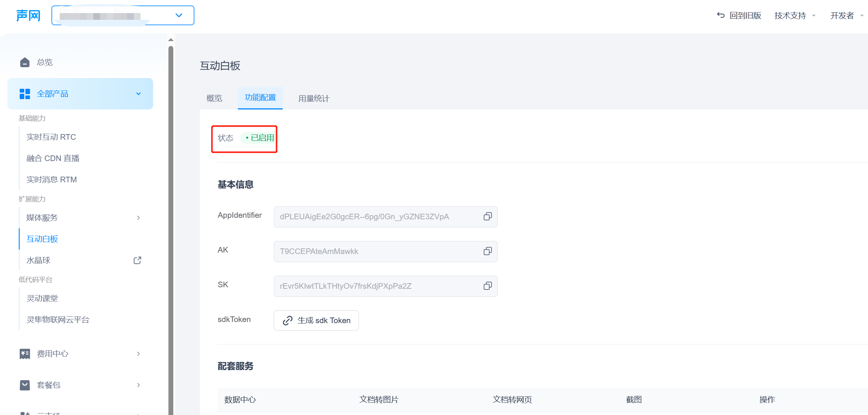Click the 已启用 status badge
This screenshot has width=868, height=415.
click(259, 138)
